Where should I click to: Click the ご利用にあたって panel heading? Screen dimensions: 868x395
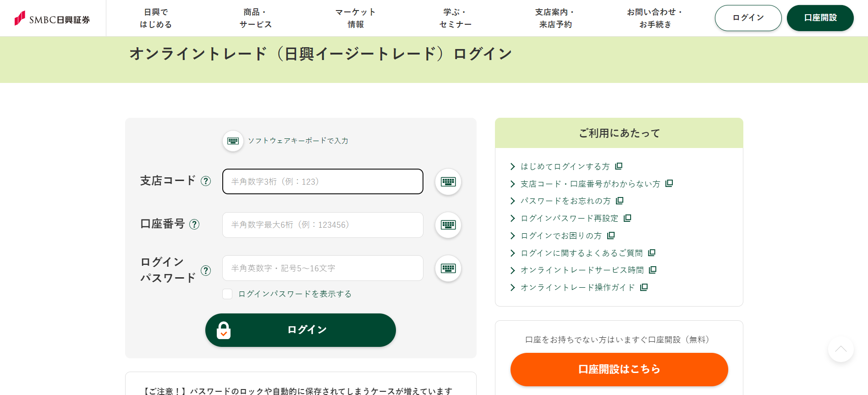[619, 133]
